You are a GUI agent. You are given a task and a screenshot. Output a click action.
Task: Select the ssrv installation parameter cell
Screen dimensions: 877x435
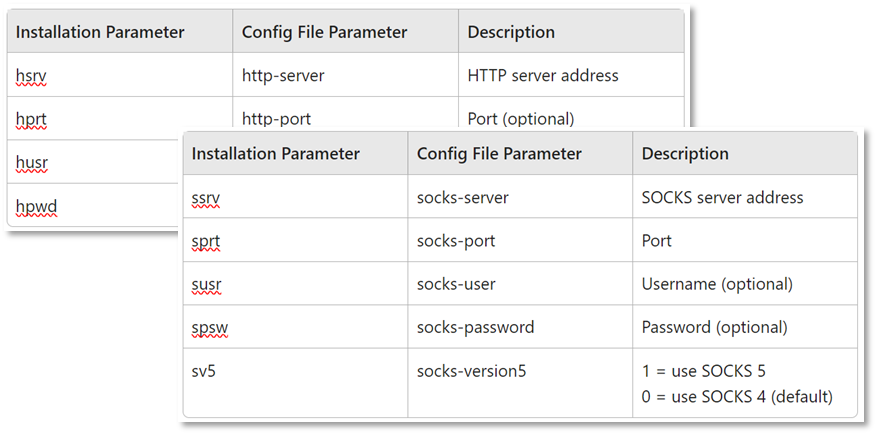click(295, 197)
